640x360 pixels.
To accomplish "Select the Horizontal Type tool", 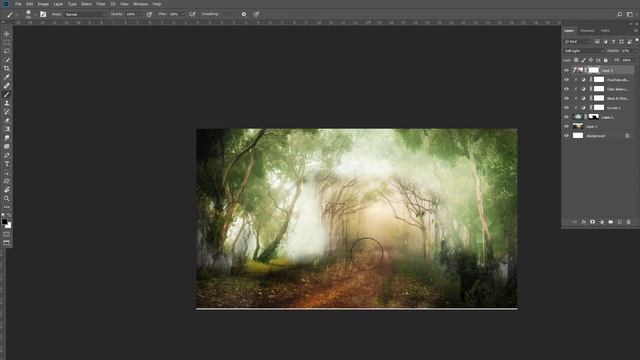I will 7,164.
